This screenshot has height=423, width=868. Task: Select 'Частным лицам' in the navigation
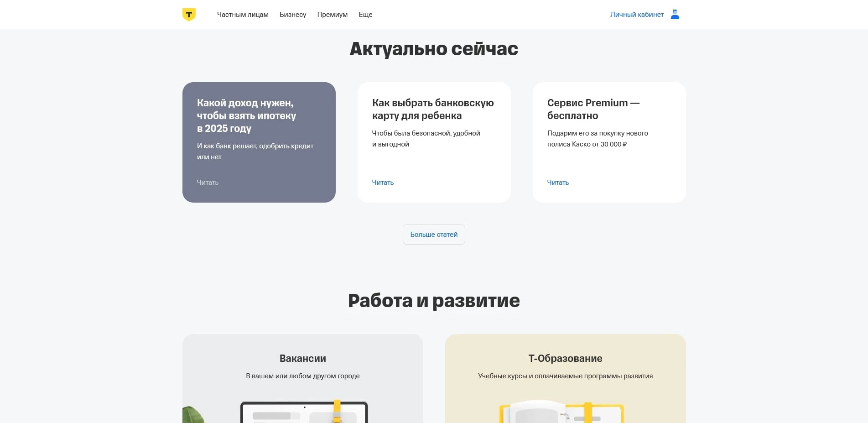coord(243,14)
